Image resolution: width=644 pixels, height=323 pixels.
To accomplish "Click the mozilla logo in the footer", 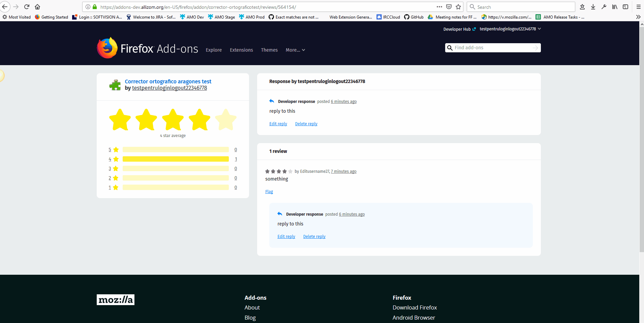I will pyautogui.click(x=116, y=300).
